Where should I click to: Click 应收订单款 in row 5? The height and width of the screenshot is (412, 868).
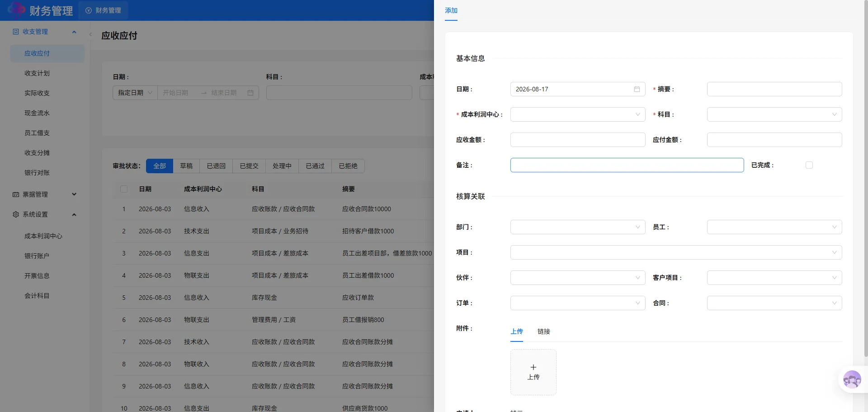(x=358, y=298)
